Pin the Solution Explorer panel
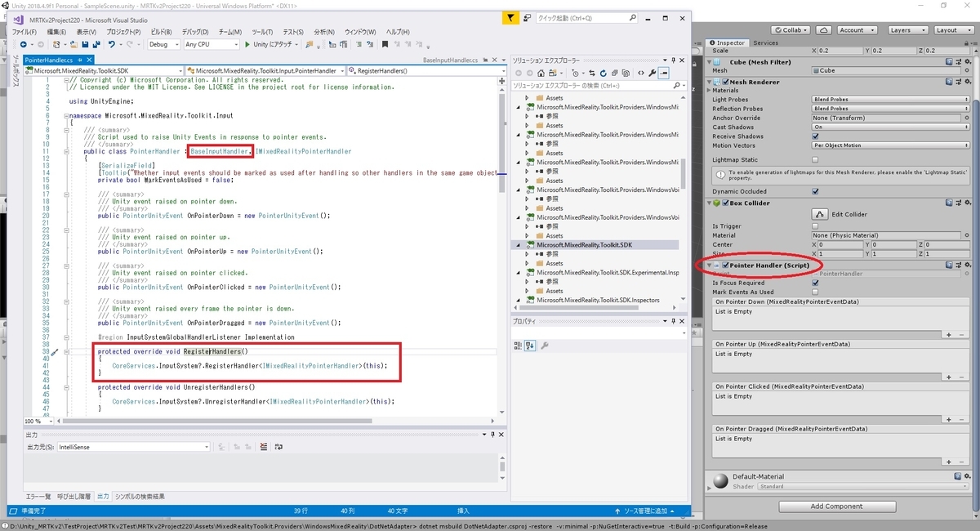This screenshot has height=531, width=980. click(x=674, y=60)
